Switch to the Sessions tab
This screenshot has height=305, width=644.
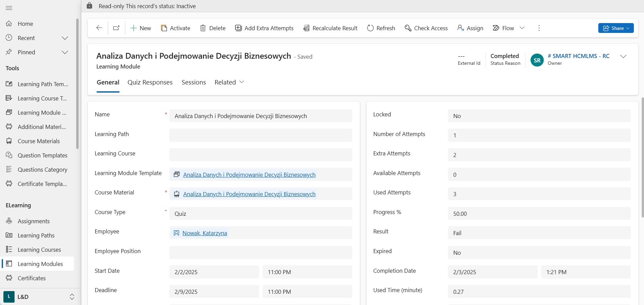click(193, 82)
